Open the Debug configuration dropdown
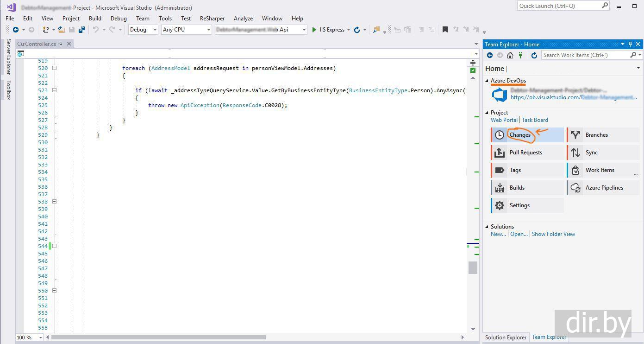644x344 pixels. pos(143,30)
